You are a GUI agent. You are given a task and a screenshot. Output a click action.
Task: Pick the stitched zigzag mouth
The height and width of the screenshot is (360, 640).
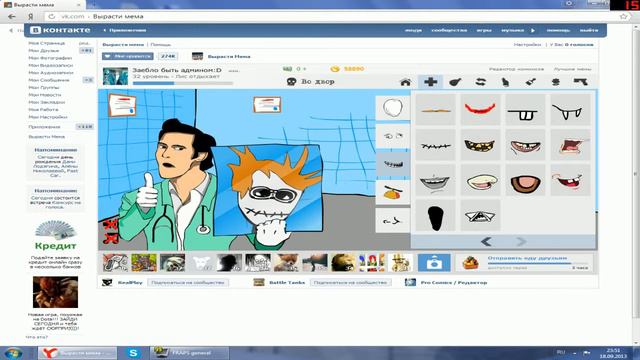coord(436,145)
